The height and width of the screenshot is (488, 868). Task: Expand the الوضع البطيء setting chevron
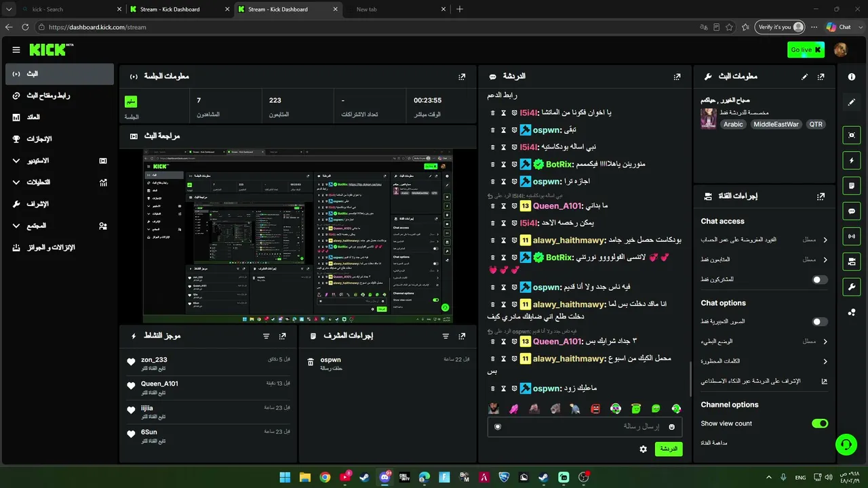[x=825, y=342]
